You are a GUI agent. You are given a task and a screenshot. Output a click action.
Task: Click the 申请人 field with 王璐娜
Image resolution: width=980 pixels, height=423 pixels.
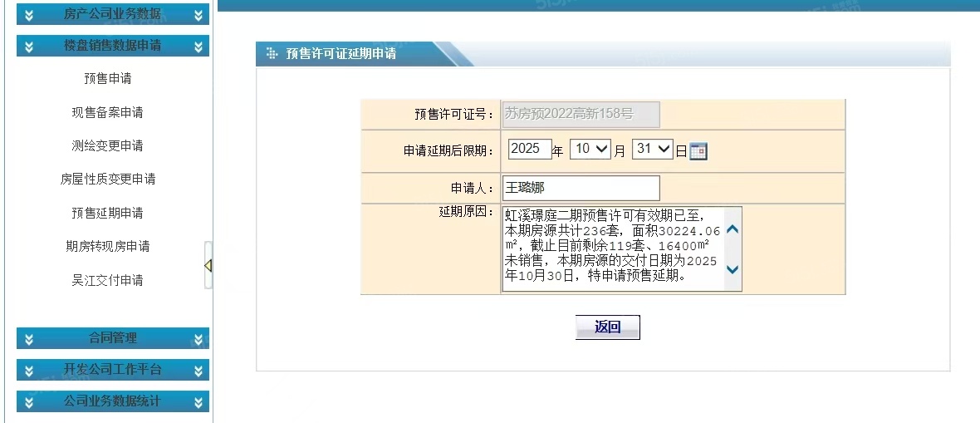pos(581,188)
